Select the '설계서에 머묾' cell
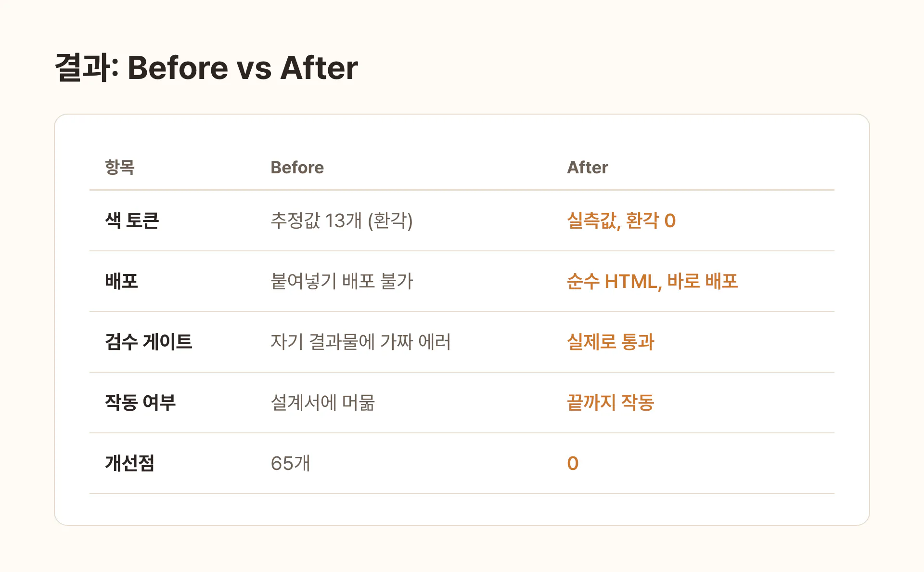This screenshot has height=572, width=924. [322, 403]
